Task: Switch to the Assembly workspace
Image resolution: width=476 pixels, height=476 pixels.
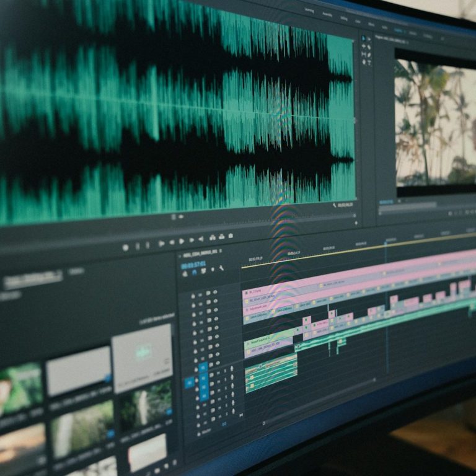Action: pyautogui.click(x=327, y=14)
